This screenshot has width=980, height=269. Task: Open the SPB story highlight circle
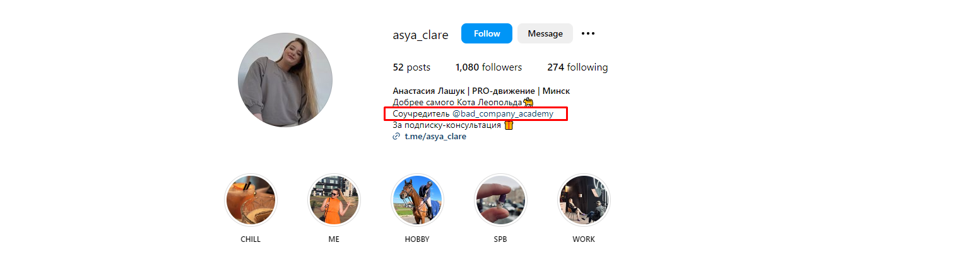(500, 200)
